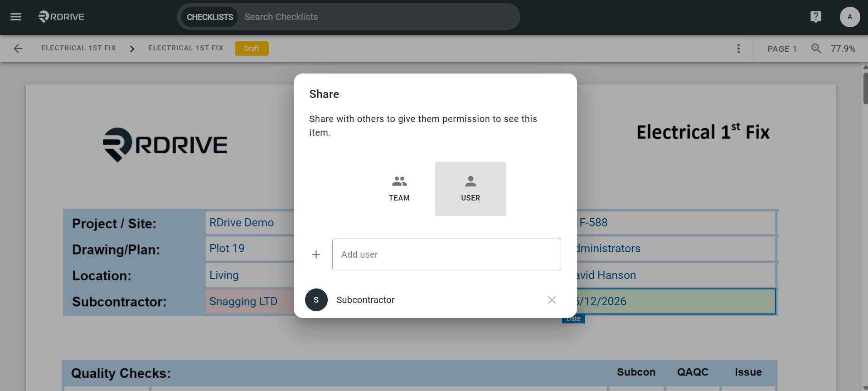
Task: Click the Search Checklists field
Action: (378, 17)
